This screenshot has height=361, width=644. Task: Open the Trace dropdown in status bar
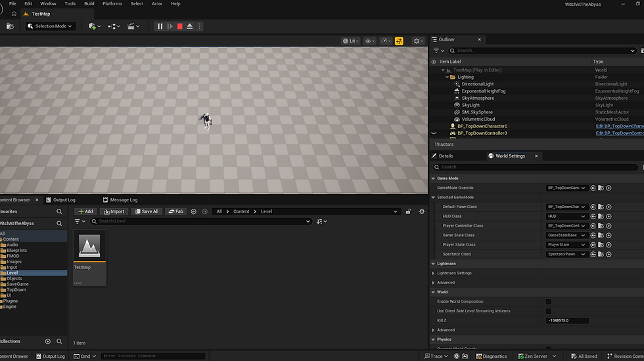pyautogui.click(x=436, y=356)
